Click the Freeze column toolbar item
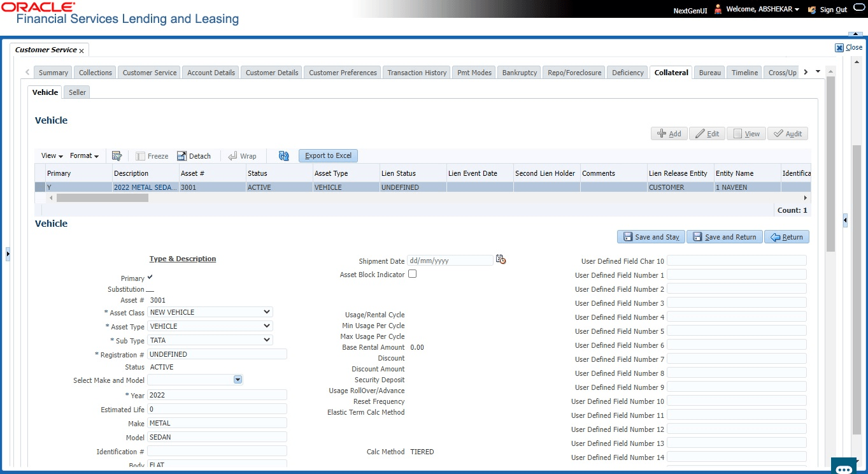 click(152, 156)
